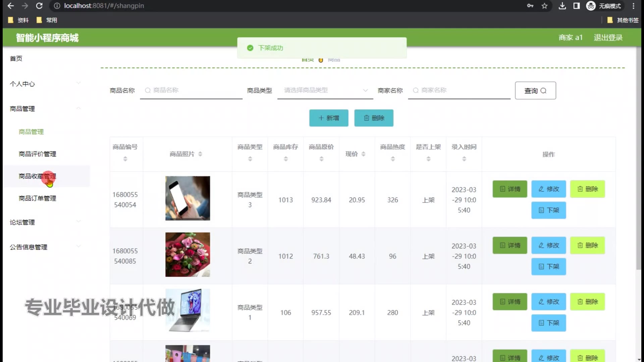Open 请选择商品类型 dropdown

(x=325, y=90)
